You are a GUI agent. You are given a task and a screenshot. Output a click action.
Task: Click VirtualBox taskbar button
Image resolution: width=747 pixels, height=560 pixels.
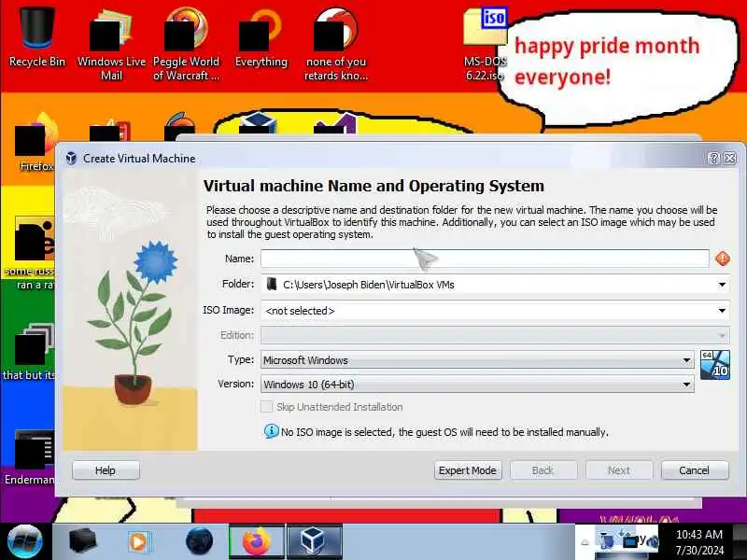[314, 541]
